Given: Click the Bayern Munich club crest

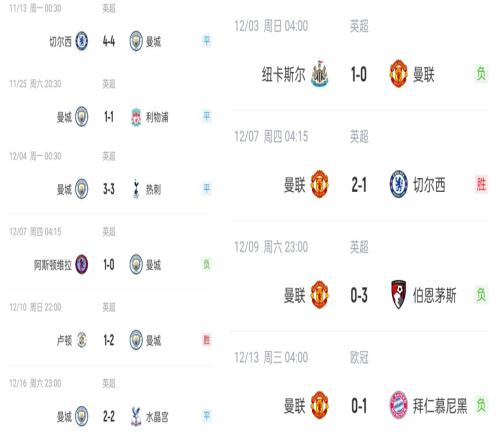Looking at the screenshot, I should pyautogui.click(x=398, y=405).
